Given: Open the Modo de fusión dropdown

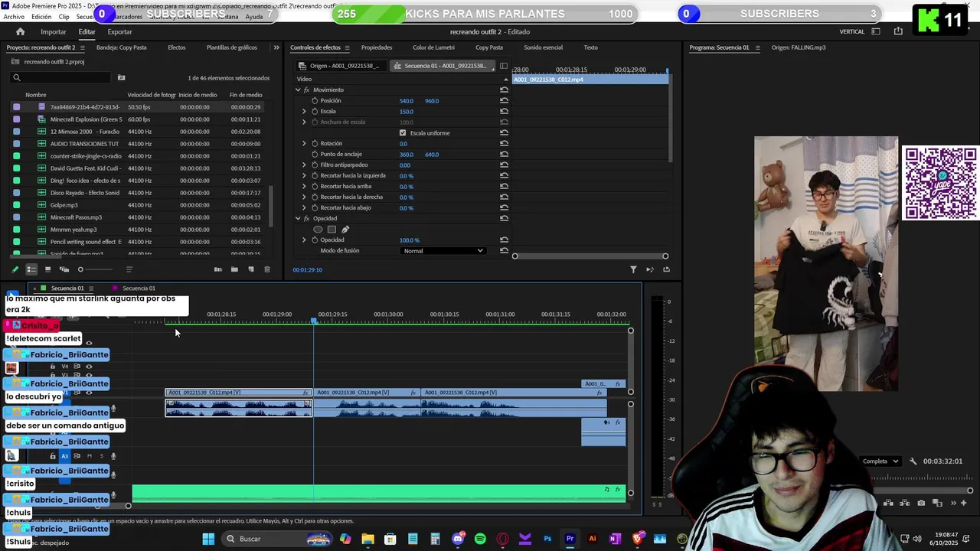Looking at the screenshot, I should click(443, 250).
